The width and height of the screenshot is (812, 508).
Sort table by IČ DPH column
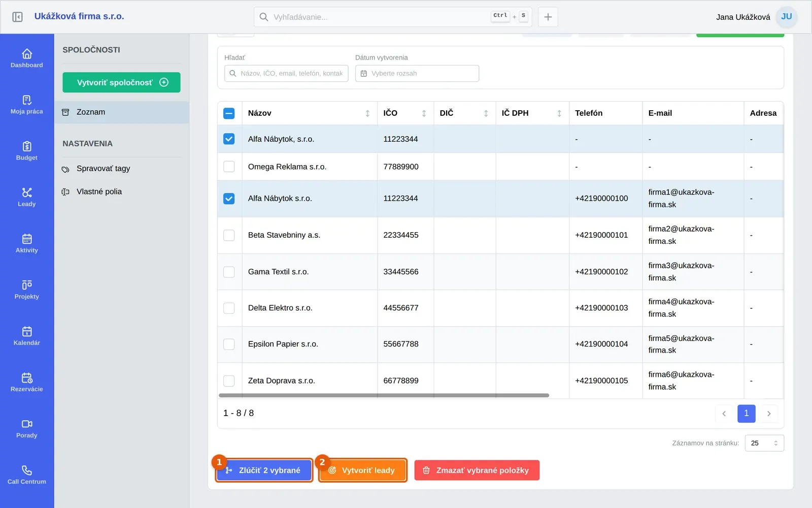pyautogui.click(x=559, y=113)
